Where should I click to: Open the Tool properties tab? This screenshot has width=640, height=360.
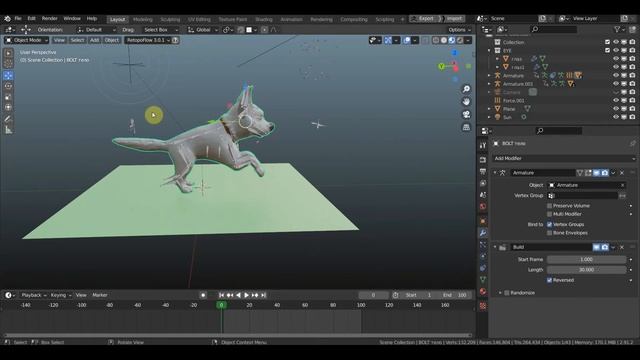(x=483, y=145)
